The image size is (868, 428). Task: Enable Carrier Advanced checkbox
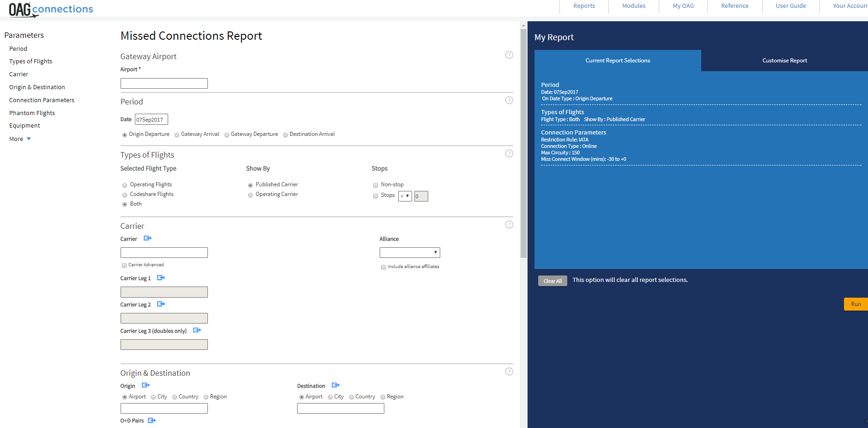point(124,265)
